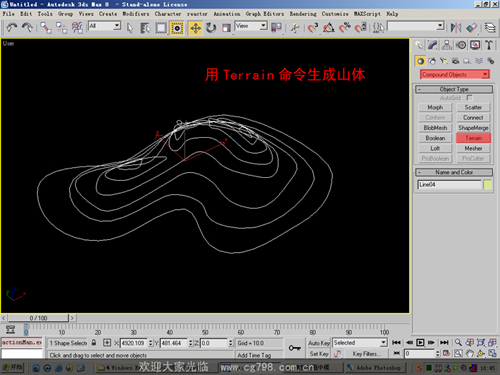Image resolution: width=500 pixels, height=375 pixels.
Task: Click the Zoom viewport navigation icon
Action: [458, 342]
